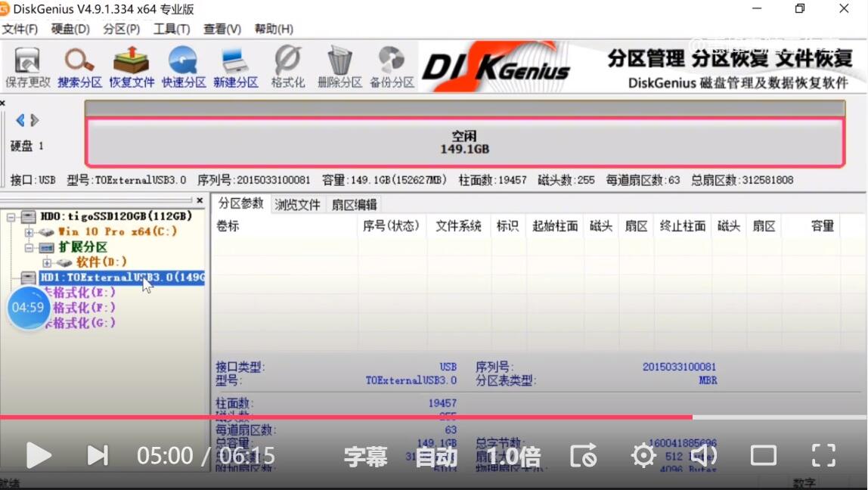The height and width of the screenshot is (490, 868).
Task: Open the video player settings gear
Action: pos(643,456)
